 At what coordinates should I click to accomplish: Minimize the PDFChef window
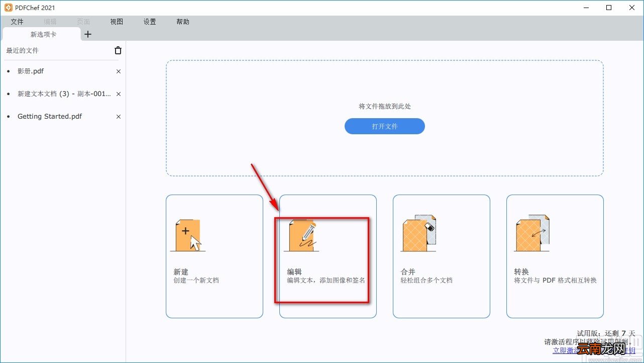[x=586, y=8]
